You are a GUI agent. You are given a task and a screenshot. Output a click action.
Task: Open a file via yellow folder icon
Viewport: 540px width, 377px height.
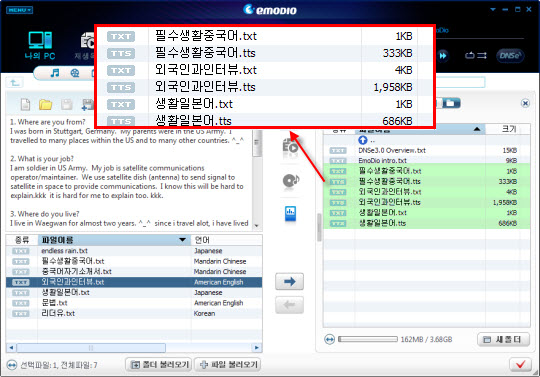coord(45,104)
